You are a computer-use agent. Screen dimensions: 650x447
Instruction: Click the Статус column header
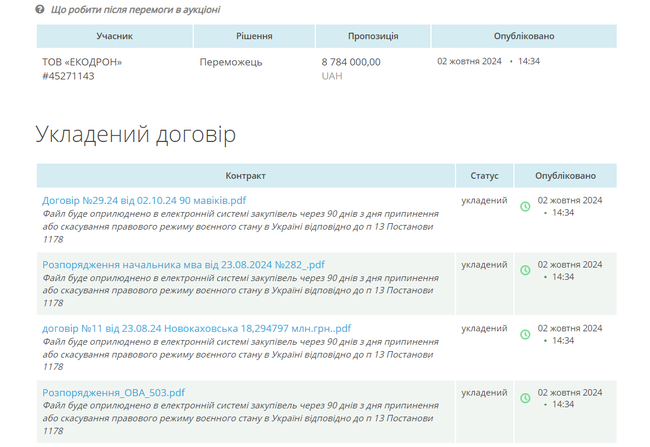(x=484, y=175)
